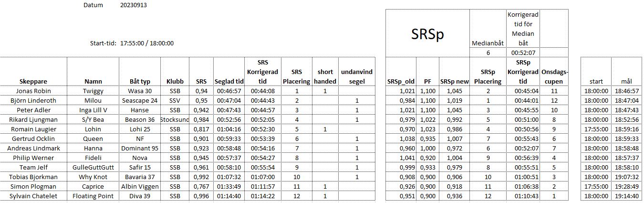Click the SRS Korrigerad tid column header
Image resolution: width=644 pixels, height=203 pixels.
[263, 72]
